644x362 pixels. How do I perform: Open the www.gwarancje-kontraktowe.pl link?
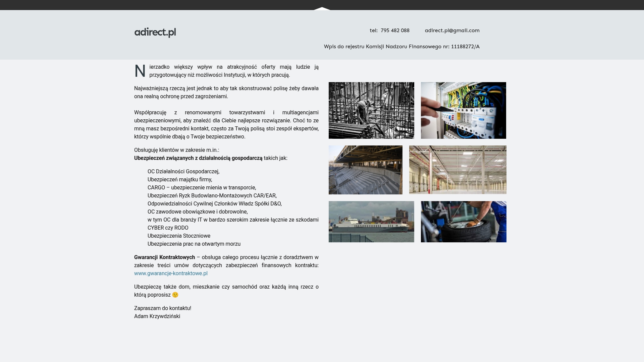coord(171,274)
